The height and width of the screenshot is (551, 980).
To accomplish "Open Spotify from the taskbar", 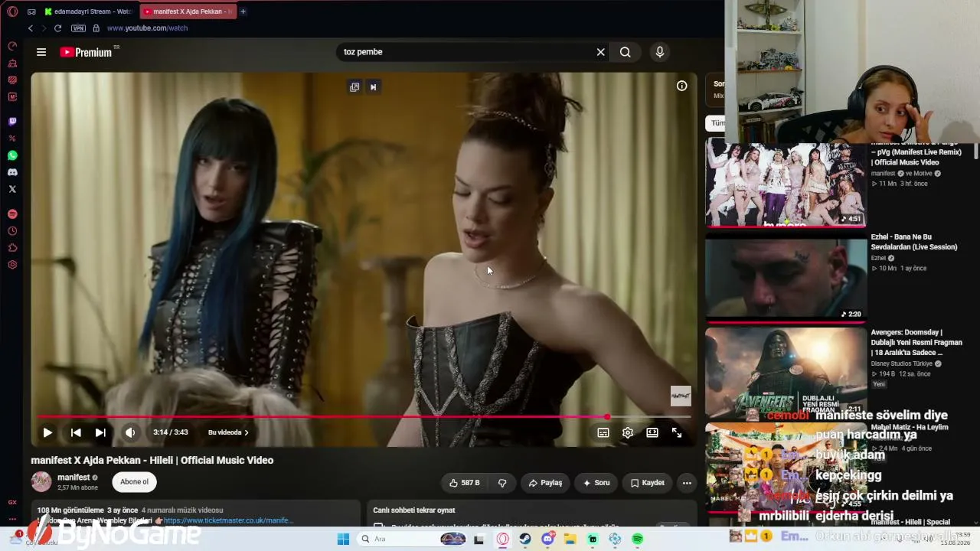I will 638,539.
